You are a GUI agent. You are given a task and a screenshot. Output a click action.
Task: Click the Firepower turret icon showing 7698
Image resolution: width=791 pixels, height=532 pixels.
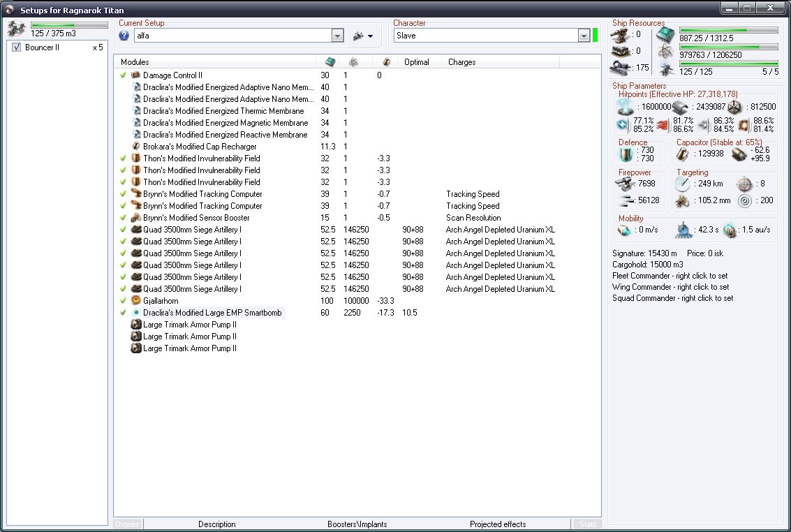coord(626,184)
